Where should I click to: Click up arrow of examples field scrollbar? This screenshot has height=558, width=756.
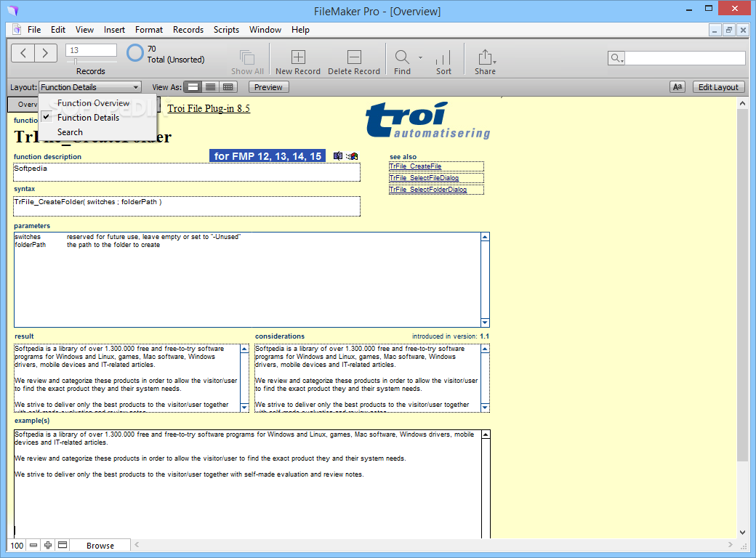pyautogui.click(x=486, y=434)
